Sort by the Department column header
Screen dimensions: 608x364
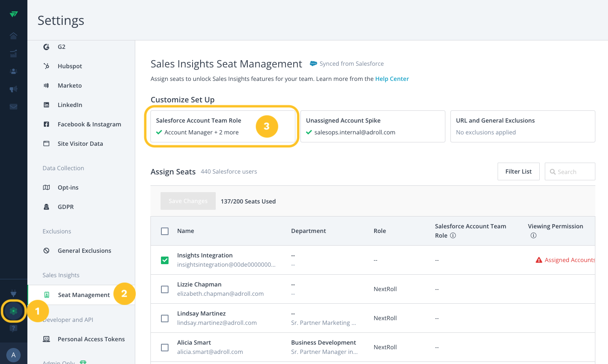(308, 231)
